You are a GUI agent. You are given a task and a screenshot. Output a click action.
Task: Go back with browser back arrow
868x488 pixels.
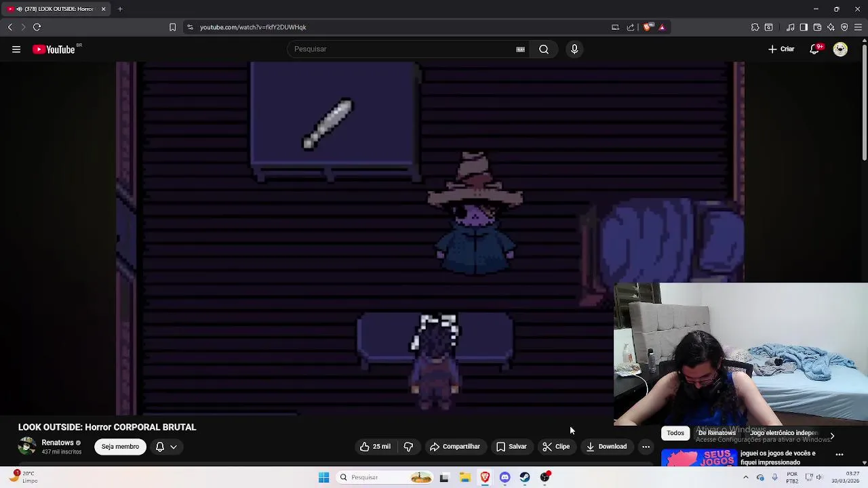click(x=9, y=27)
